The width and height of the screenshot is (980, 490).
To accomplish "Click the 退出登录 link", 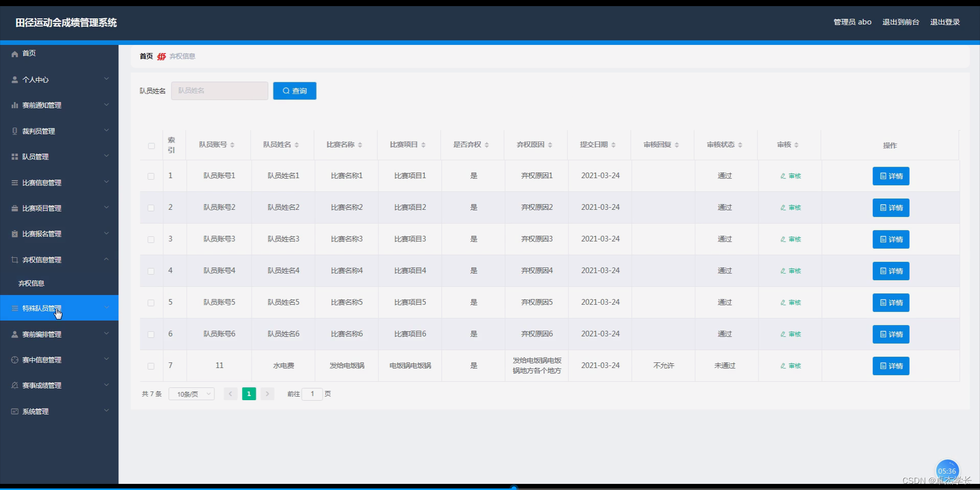I will pyautogui.click(x=945, y=22).
